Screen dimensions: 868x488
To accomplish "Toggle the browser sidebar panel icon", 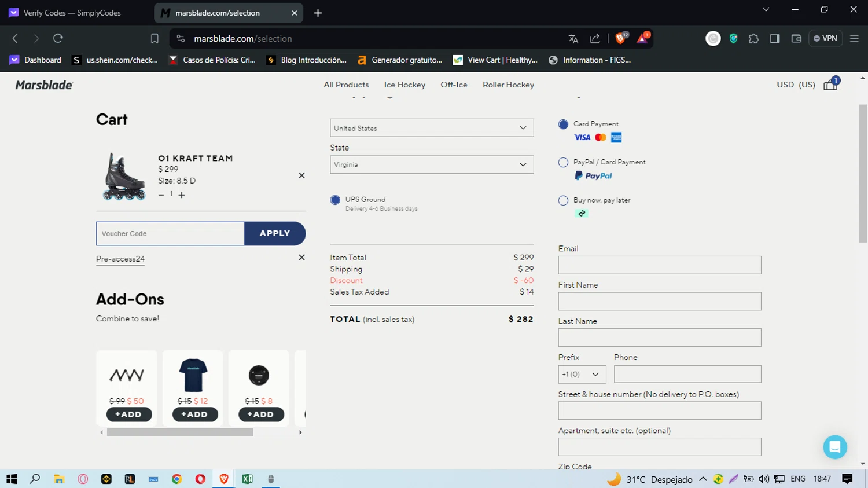I will click(x=775, y=39).
